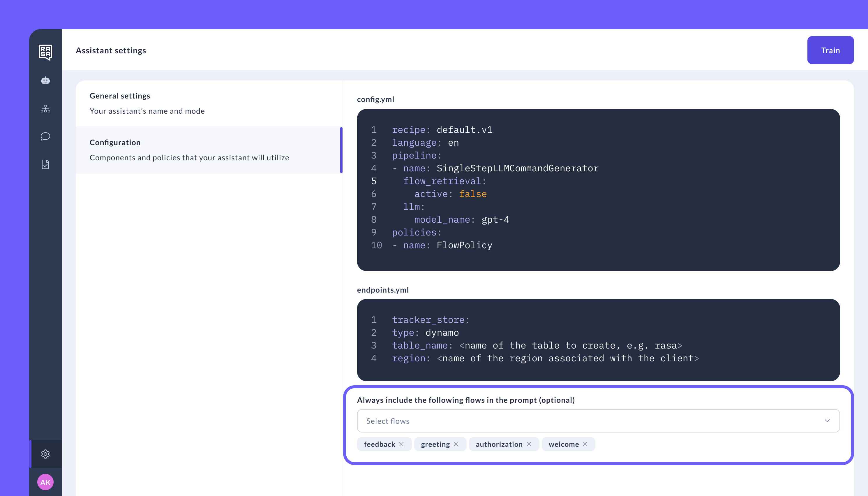The image size is (868, 496).
Task: Open the settings gear icon
Action: [45, 454]
